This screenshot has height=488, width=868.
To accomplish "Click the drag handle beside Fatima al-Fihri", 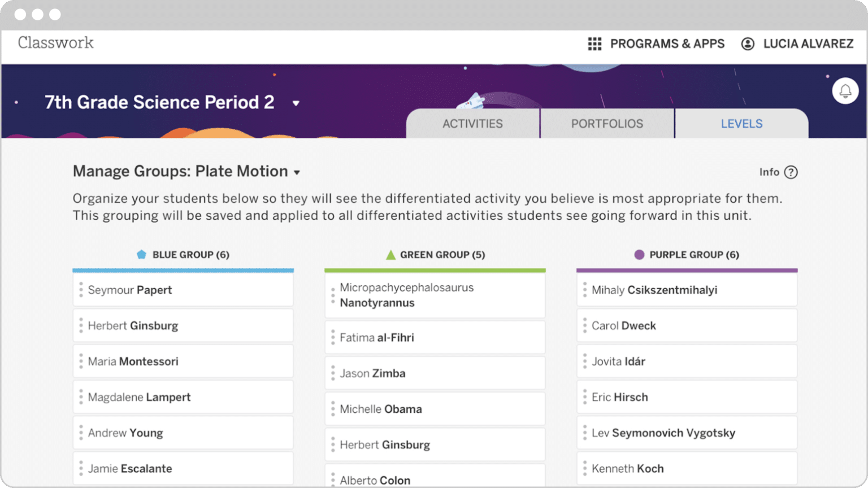I will coord(333,337).
